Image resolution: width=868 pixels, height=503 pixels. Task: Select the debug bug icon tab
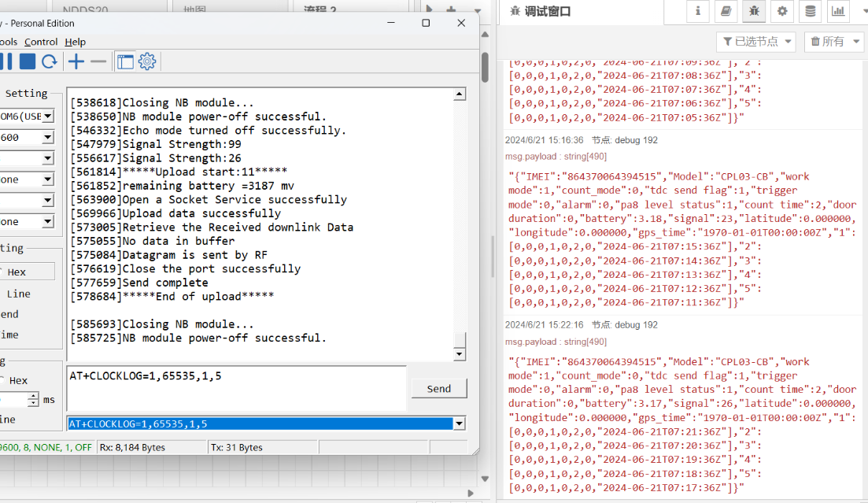pyautogui.click(x=754, y=11)
